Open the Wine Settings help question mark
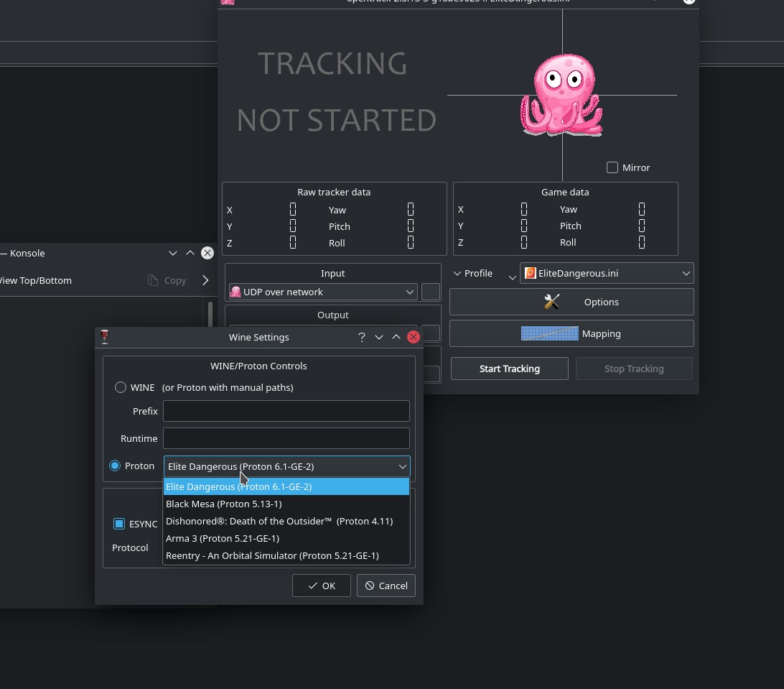This screenshot has height=689, width=784. 362,337
